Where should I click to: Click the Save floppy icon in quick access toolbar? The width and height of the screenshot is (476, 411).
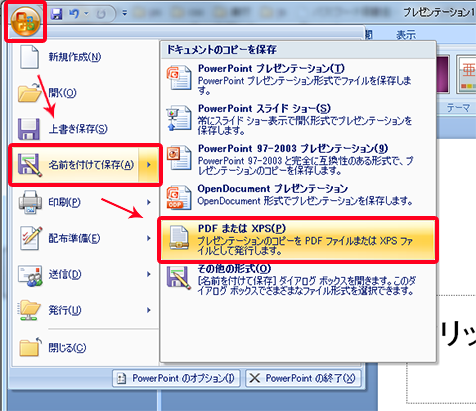[x=57, y=14]
